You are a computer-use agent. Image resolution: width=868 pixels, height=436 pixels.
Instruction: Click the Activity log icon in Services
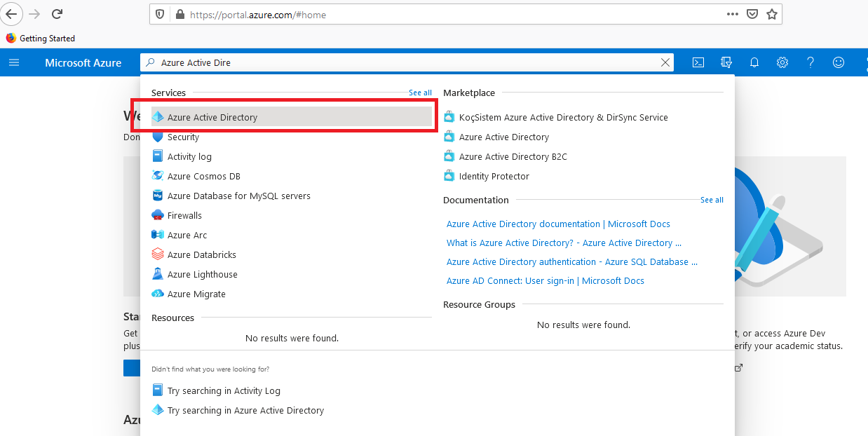coord(158,156)
